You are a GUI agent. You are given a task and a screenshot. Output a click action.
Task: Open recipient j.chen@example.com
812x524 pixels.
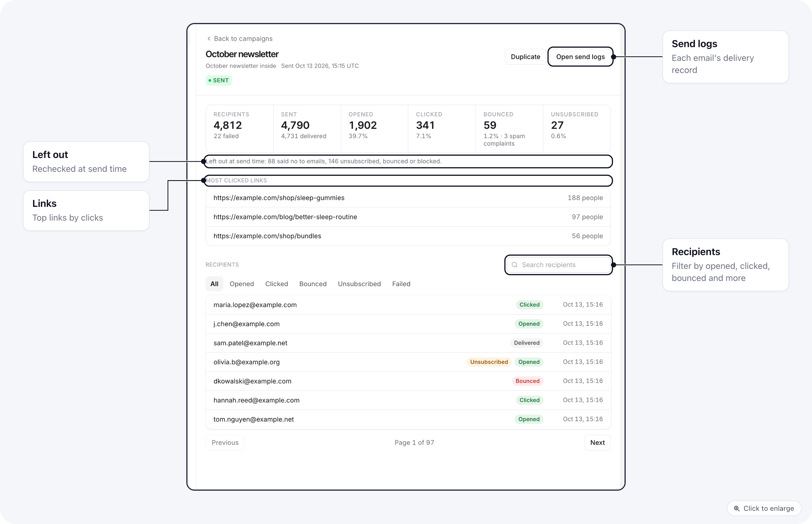[408, 323]
